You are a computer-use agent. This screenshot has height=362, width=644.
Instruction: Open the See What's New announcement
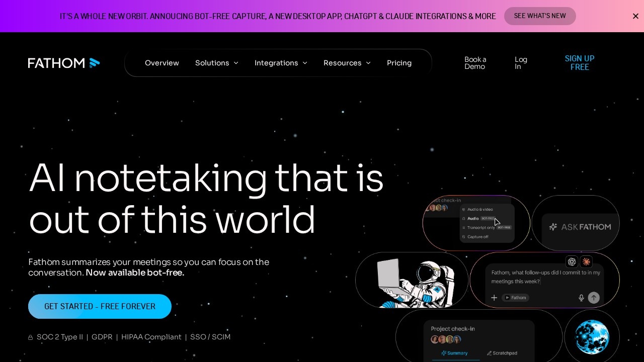click(x=540, y=16)
